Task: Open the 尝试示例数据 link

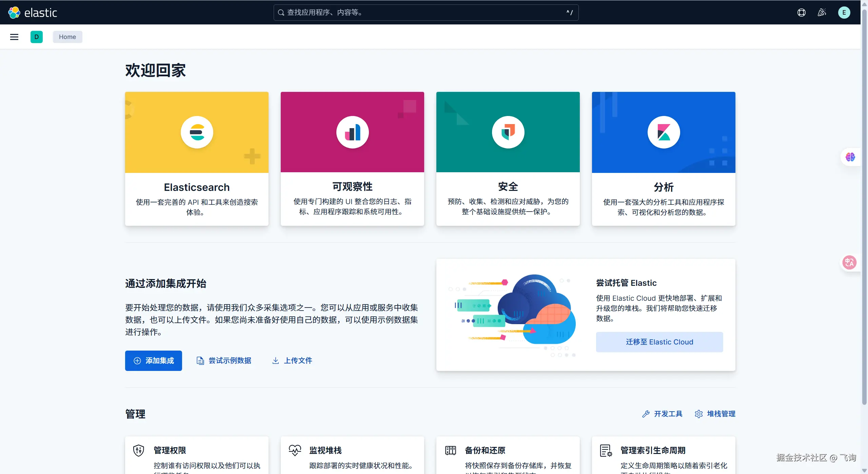Action: click(x=224, y=360)
